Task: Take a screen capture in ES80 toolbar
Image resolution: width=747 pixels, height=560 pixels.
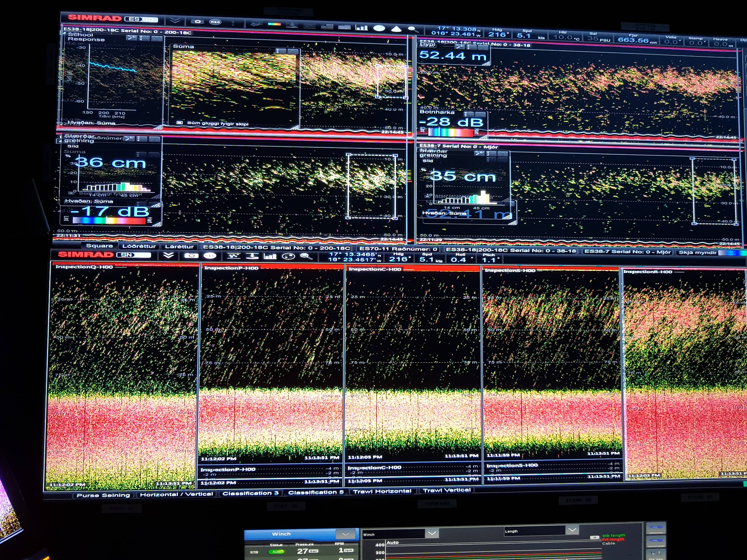Action: click(197, 22)
